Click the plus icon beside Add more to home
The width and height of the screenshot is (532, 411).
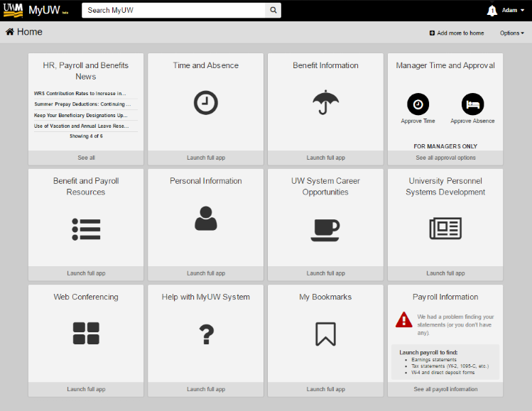[432, 33]
